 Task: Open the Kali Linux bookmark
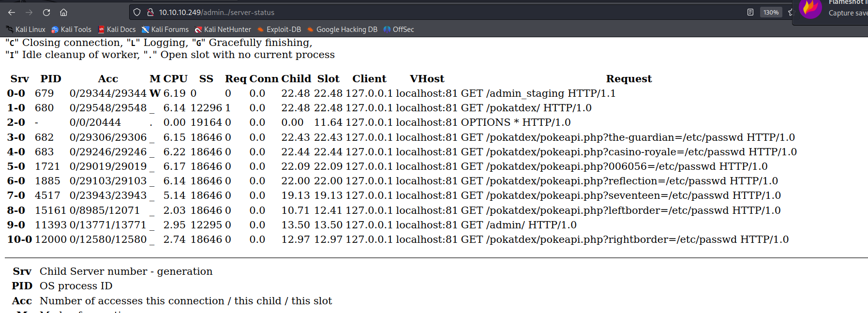tap(26, 30)
